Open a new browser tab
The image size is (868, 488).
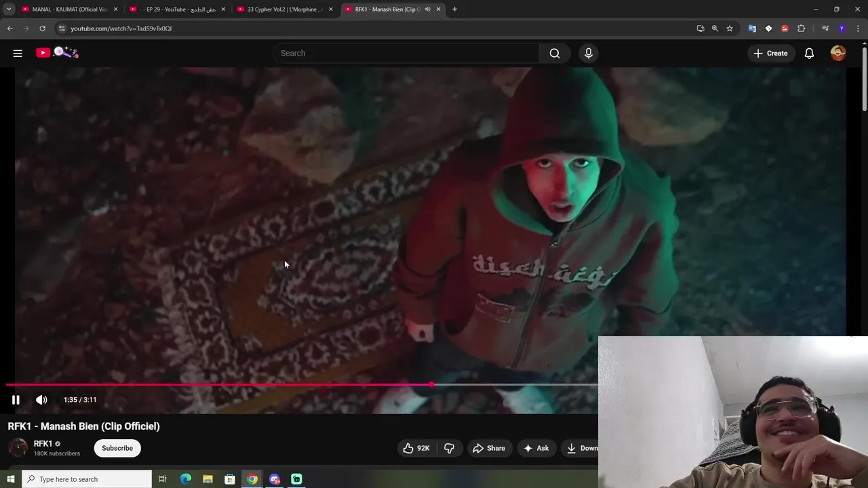[454, 9]
